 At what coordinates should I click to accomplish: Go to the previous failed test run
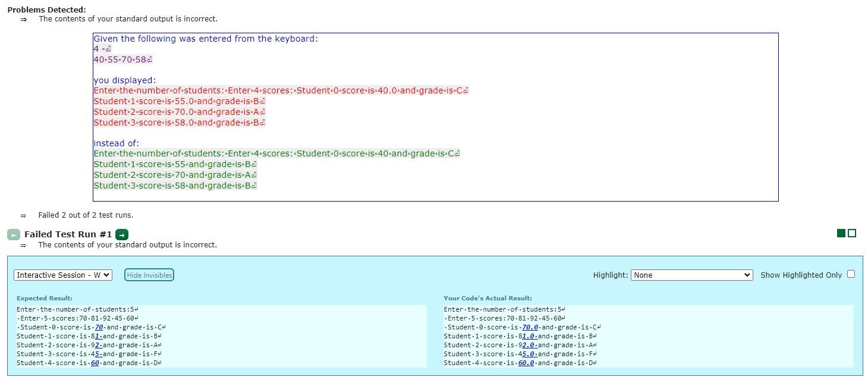click(14, 234)
